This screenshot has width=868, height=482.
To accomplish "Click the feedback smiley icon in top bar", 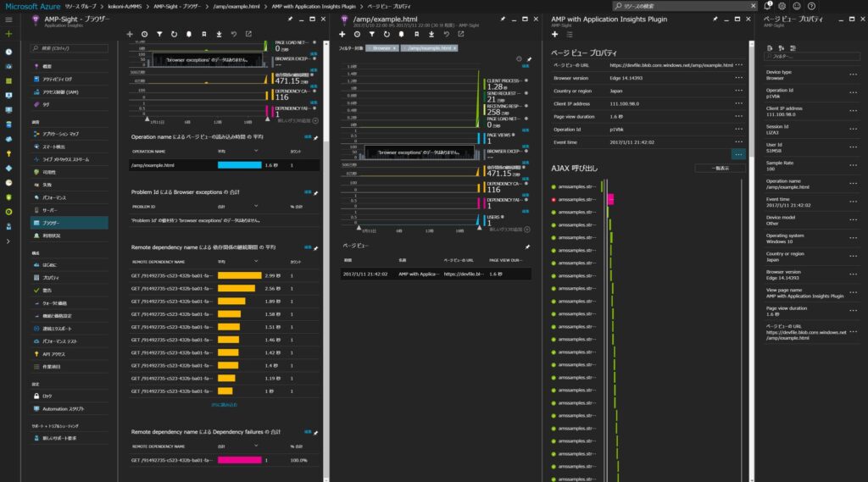I will 797,6.
